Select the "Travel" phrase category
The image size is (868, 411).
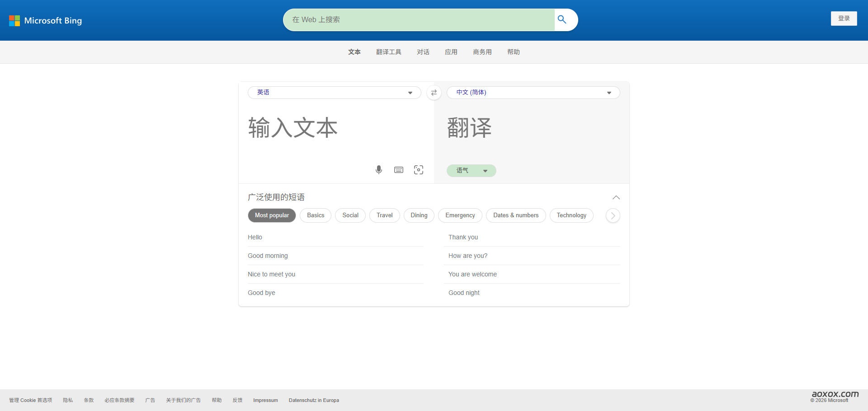384,215
